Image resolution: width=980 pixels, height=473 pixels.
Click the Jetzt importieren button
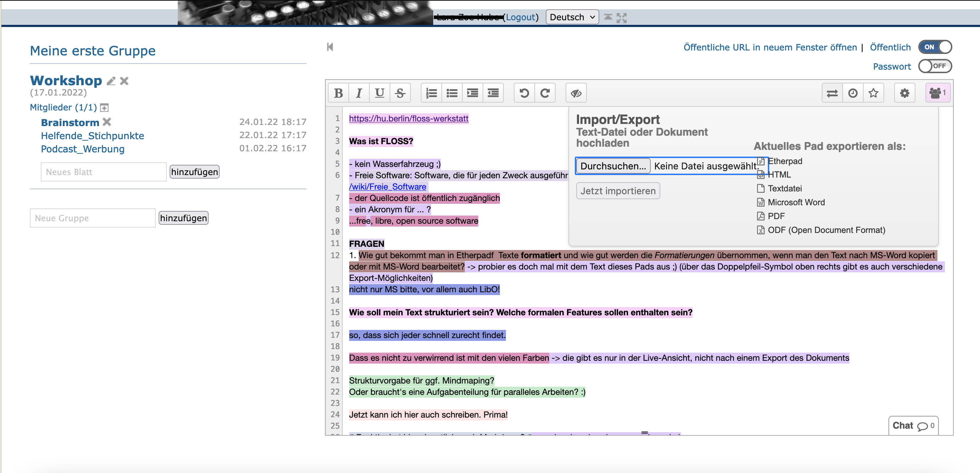click(x=618, y=191)
